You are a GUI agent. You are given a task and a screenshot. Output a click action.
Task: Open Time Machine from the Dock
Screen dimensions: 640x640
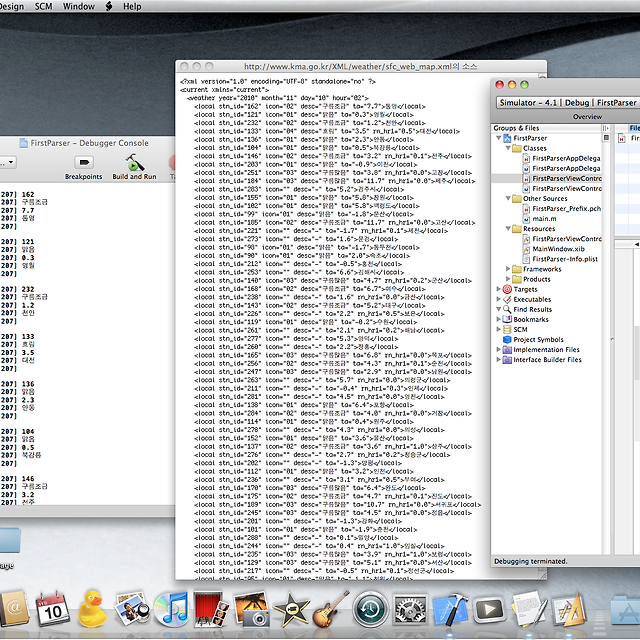tap(371, 608)
